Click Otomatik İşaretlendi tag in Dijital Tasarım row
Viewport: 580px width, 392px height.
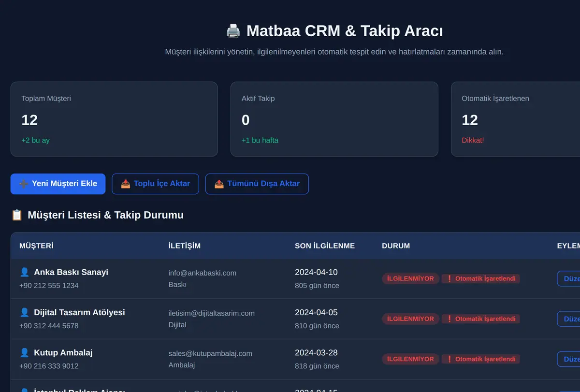[480, 319]
